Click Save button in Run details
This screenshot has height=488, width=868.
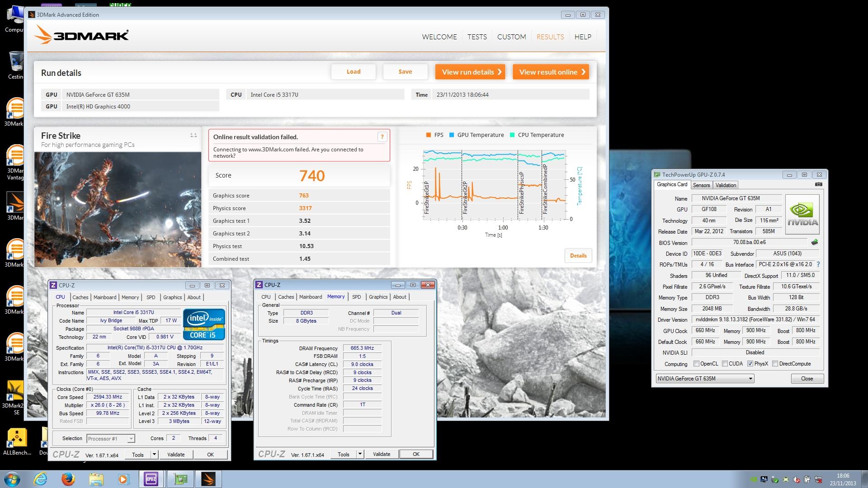click(405, 72)
